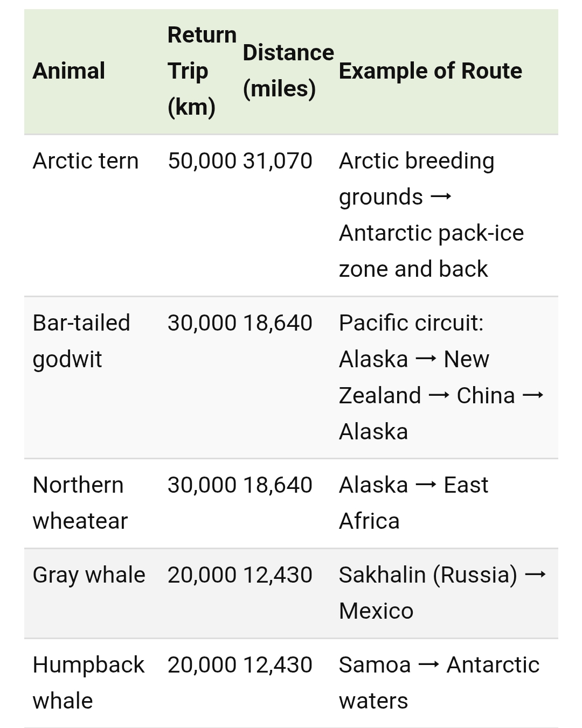Select the Gray whale cell

[x=89, y=575]
